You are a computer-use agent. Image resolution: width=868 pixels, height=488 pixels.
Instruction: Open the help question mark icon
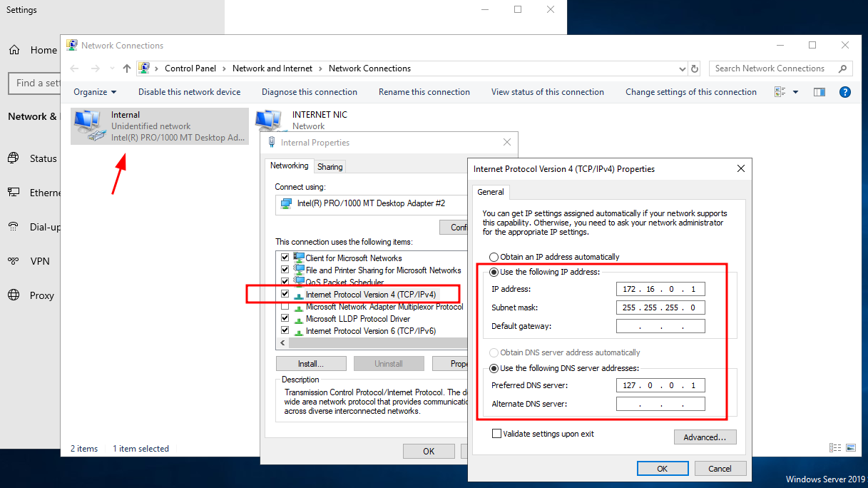(845, 92)
